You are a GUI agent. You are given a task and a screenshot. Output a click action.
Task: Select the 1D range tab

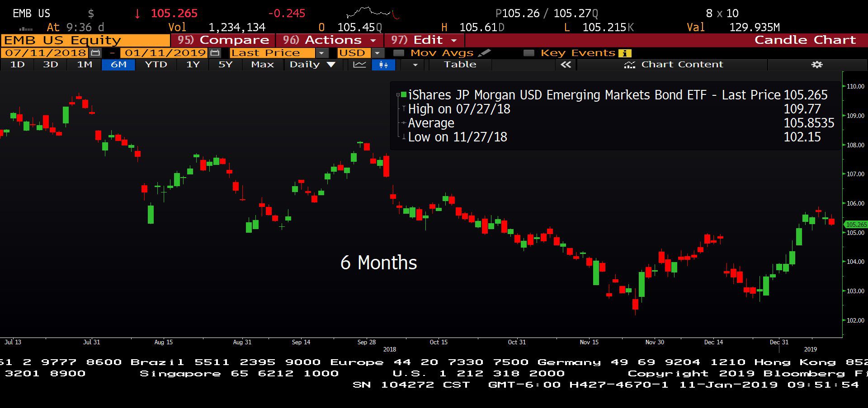[17, 65]
